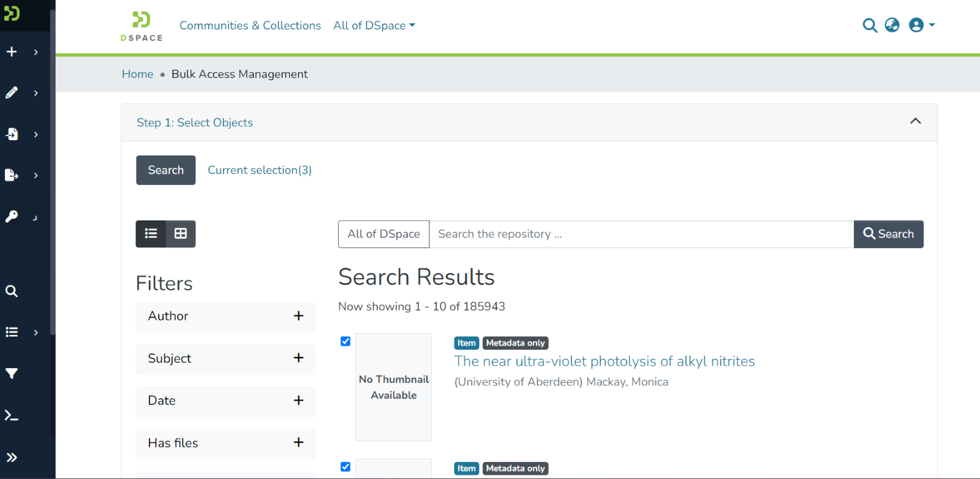This screenshot has width=980, height=479.
Task: Click the globe language icon in header
Action: (x=892, y=25)
